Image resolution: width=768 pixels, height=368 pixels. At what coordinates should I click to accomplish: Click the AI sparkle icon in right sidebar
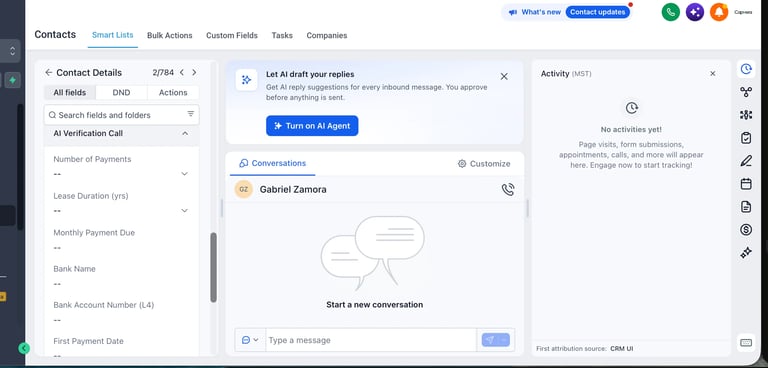(x=746, y=253)
